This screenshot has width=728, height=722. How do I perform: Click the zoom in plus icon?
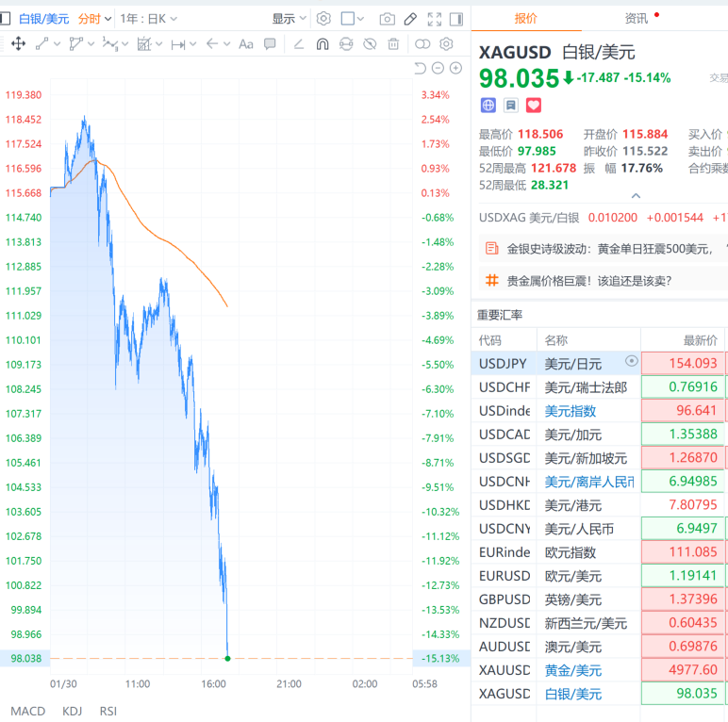[x=456, y=68]
